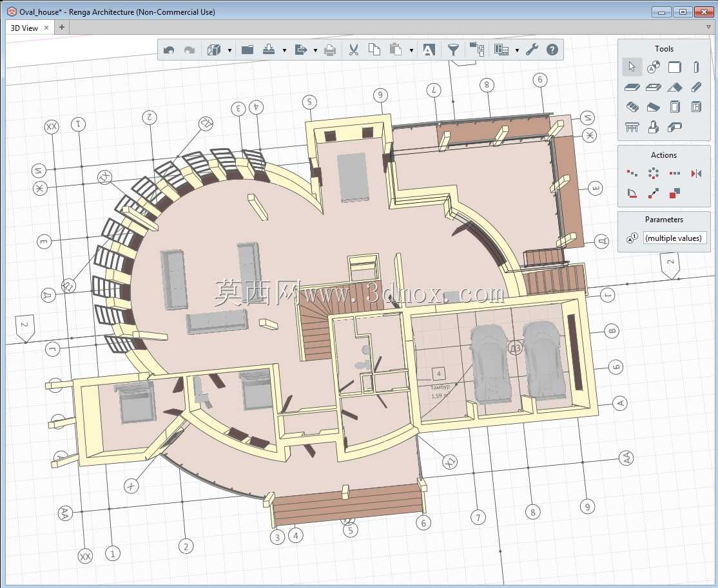Screen dimensions: 718x588
Task: Click the Import tray icon
Action: coord(269,50)
